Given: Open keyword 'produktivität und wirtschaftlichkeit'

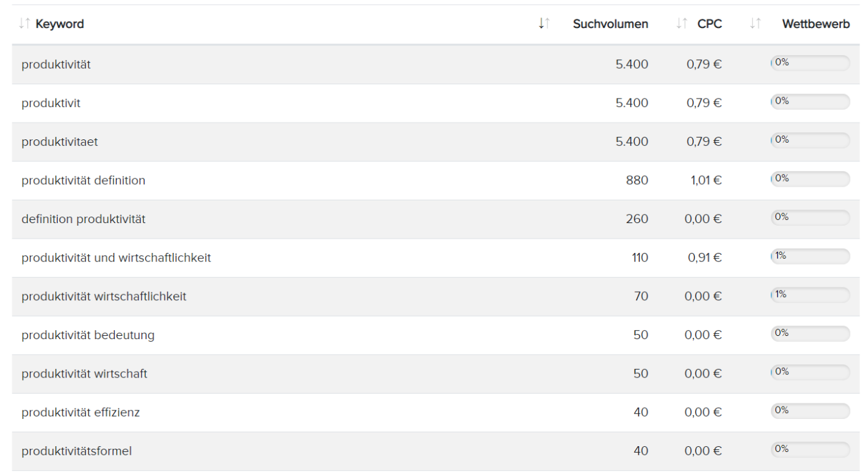Looking at the screenshot, I should (116, 258).
